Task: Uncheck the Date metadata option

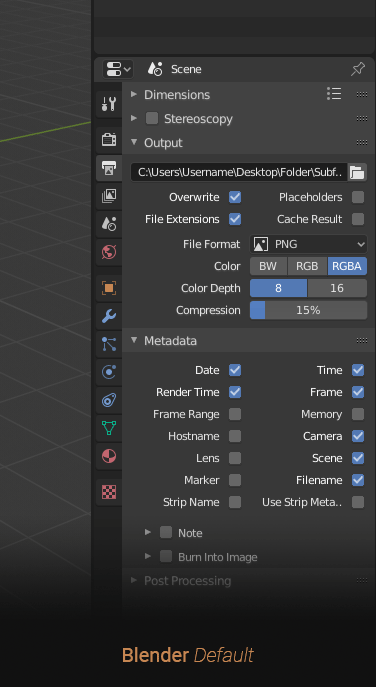Action: point(235,370)
